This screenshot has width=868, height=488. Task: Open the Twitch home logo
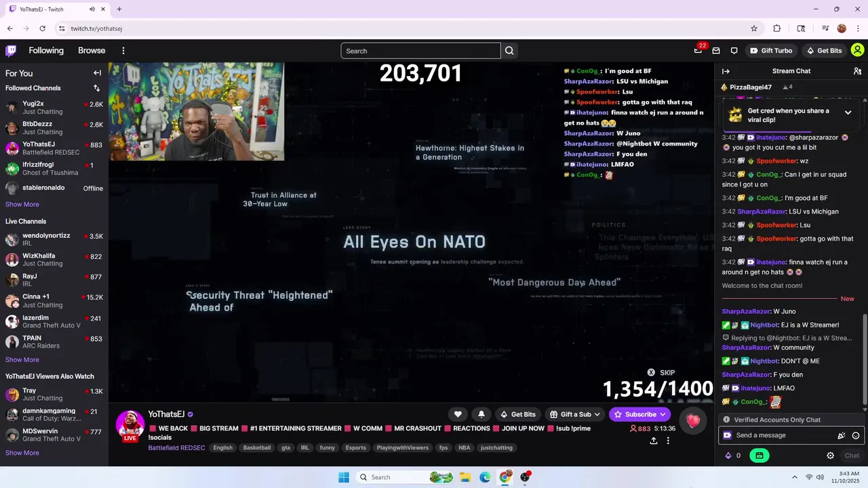coord(11,51)
